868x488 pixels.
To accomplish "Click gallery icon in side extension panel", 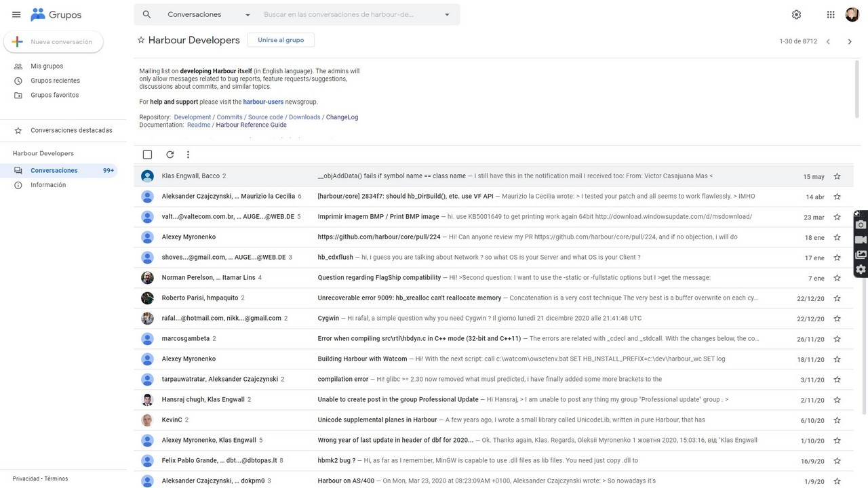I will pos(861,255).
